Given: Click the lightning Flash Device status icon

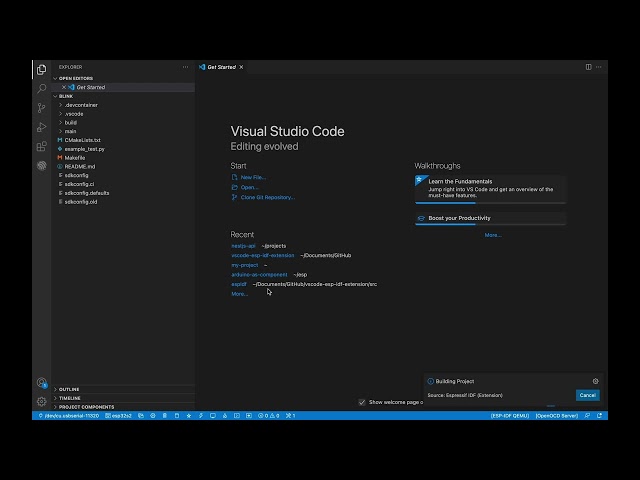Looking at the screenshot, I should click(x=201, y=416).
